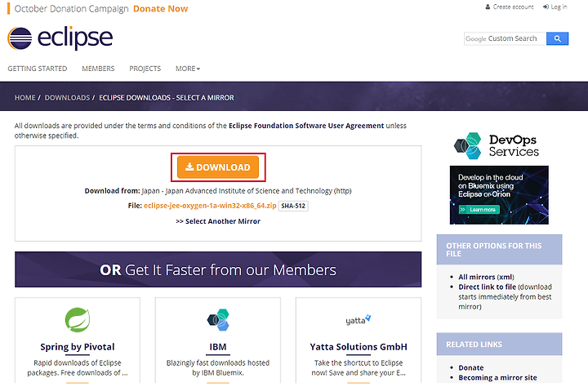Image resolution: width=588 pixels, height=387 pixels.
Task: Open Direct link to file
Action: [487, 287]
